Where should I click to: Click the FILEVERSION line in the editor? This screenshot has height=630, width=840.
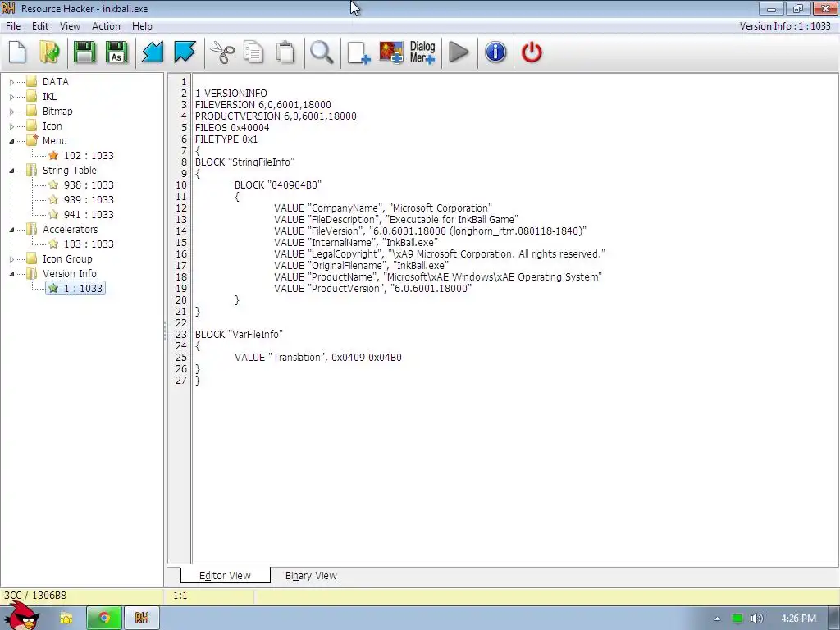click(263, 104)
